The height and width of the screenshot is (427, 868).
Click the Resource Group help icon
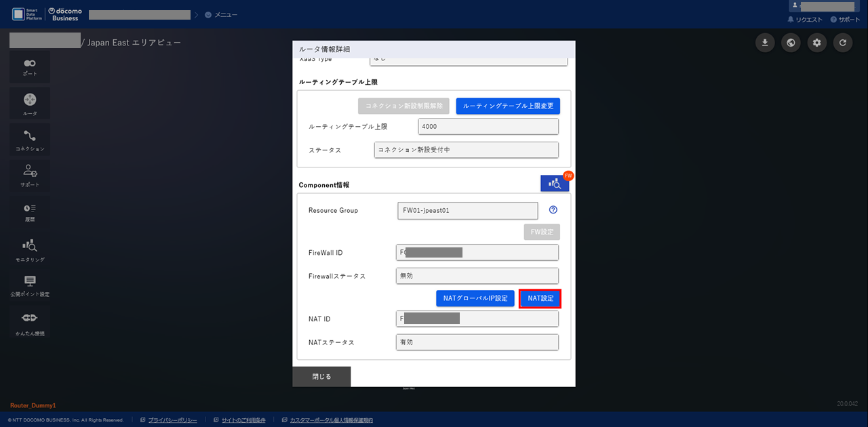point(553,210)
